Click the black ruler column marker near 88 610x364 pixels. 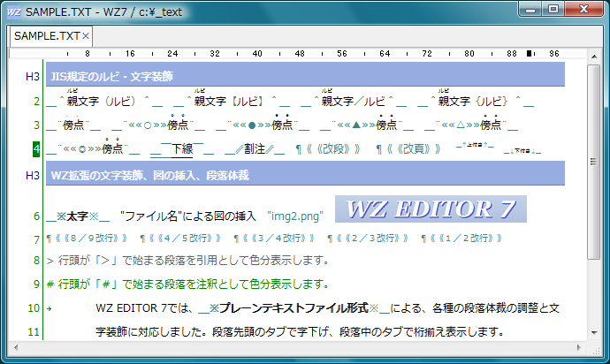529,54
